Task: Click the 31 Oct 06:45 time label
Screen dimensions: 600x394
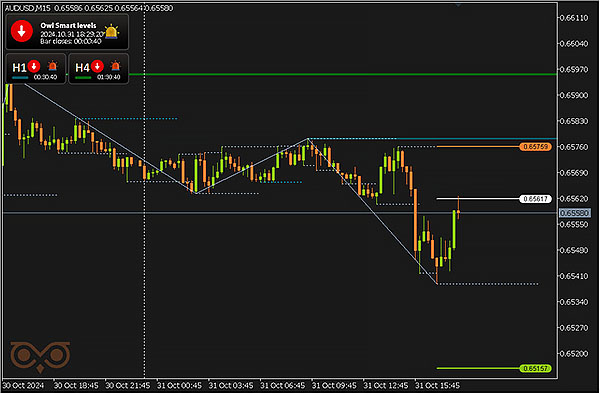Action: point(282,385)
